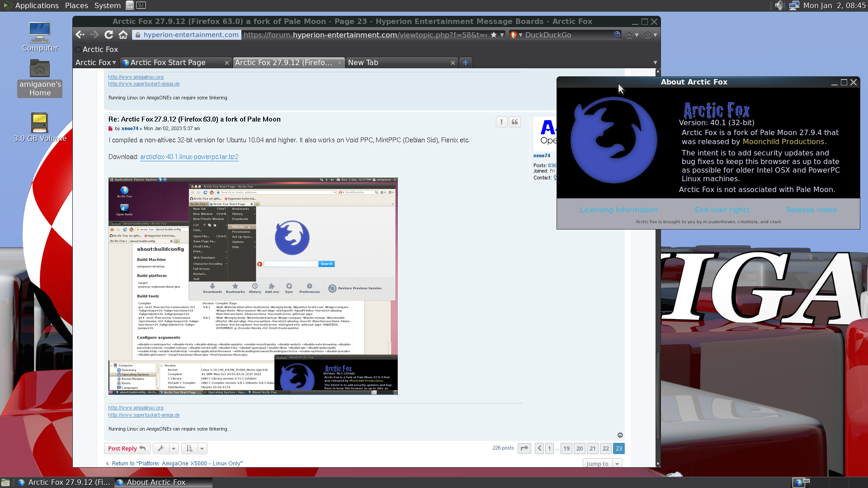Return to Platform: AmigaOne X5000 - Linux Only forum

click(177, 464)
